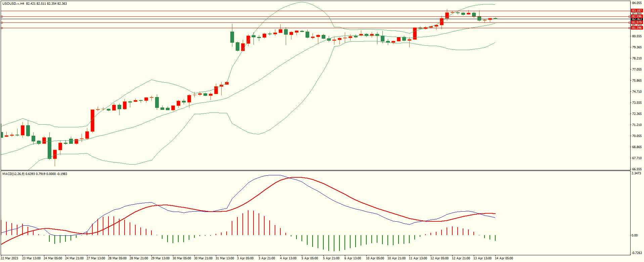Image resolution: width=644 pixels, height=262 pixels.
Task: Click the 72.365 price axis value
Action: coord(637,114)
